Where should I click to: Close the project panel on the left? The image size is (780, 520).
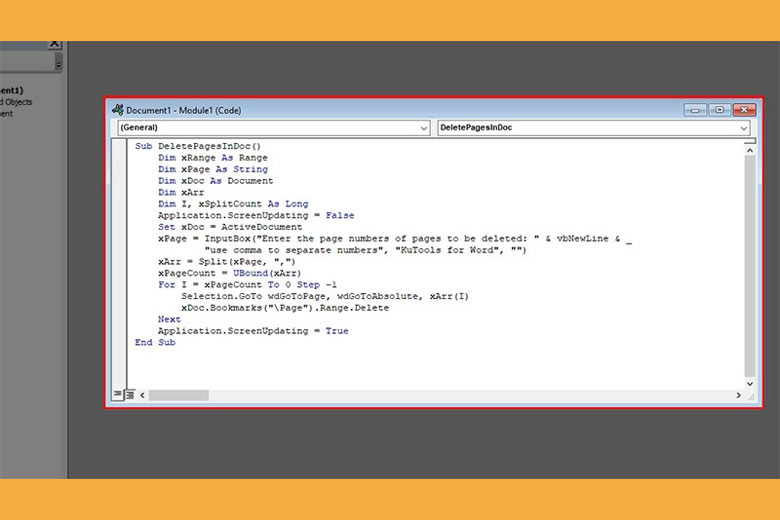54,44
